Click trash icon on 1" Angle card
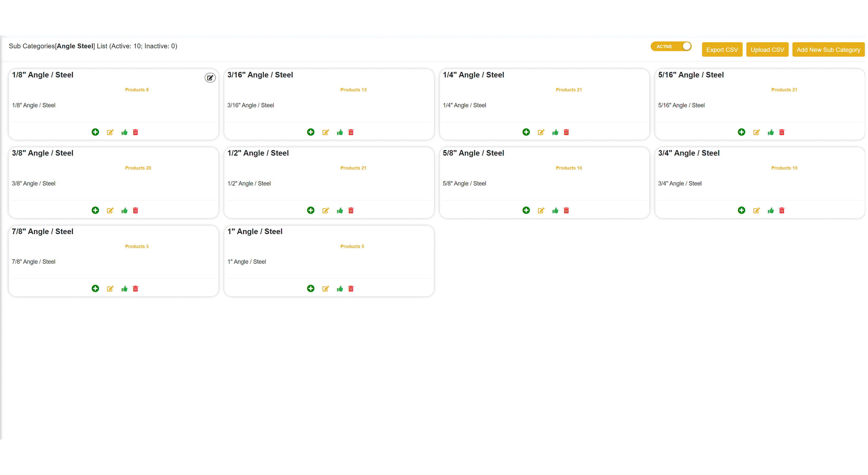This screenshot has width=868, height=475. 351,289
